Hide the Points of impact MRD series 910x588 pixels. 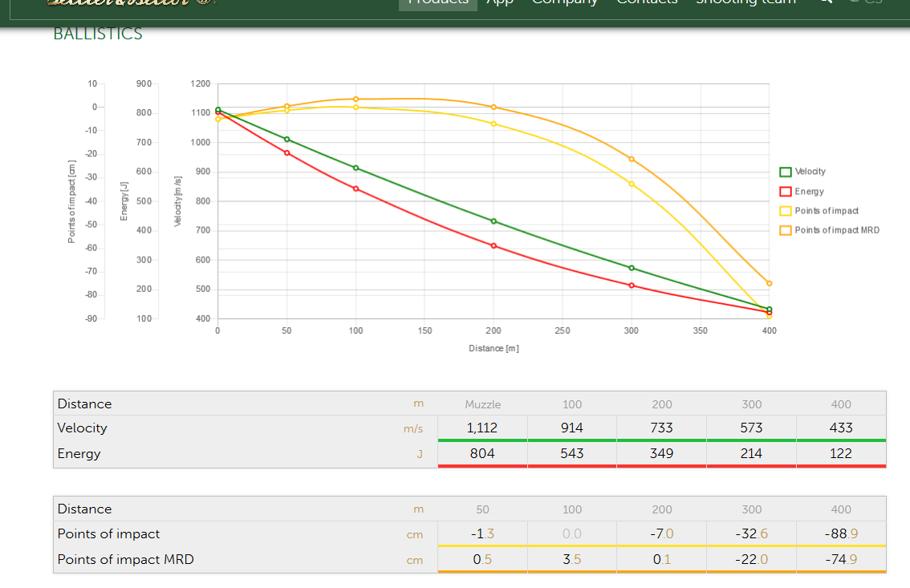pyautogui.click(x=836, y=230)
